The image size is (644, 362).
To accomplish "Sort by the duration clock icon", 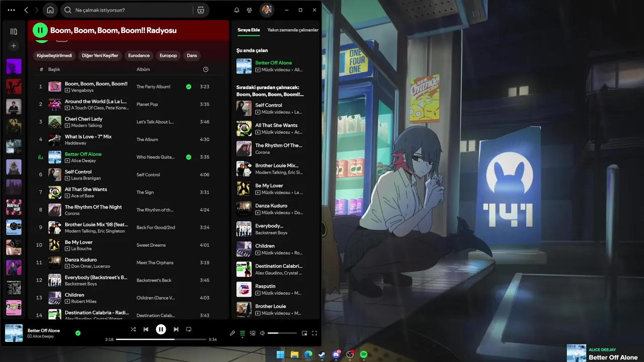I will click(x=205, y=69).
